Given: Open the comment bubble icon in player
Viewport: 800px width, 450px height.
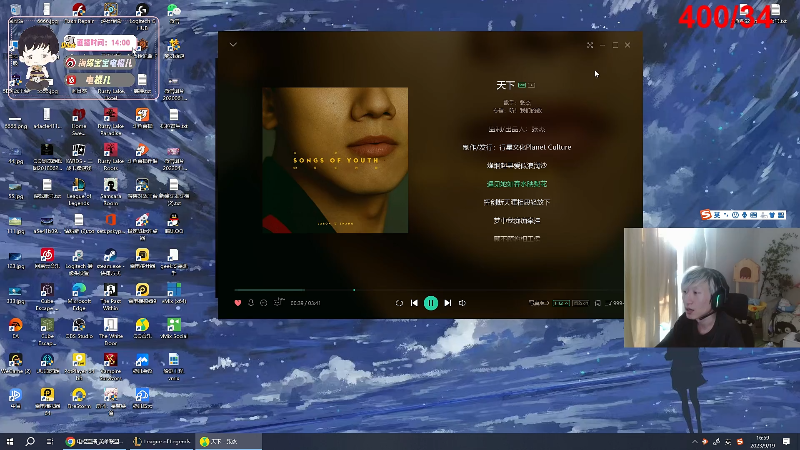Looking at the screenshot, I should 264,303.
